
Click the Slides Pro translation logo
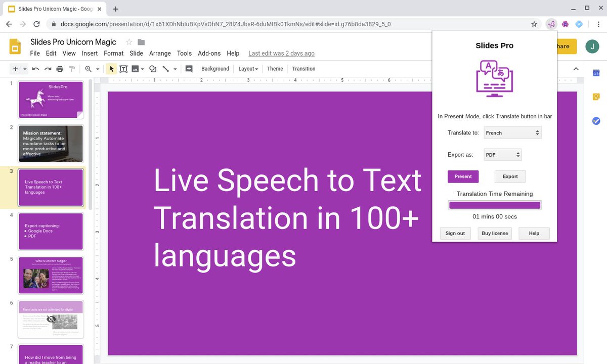pyautogui.click(x=495, y=78)
